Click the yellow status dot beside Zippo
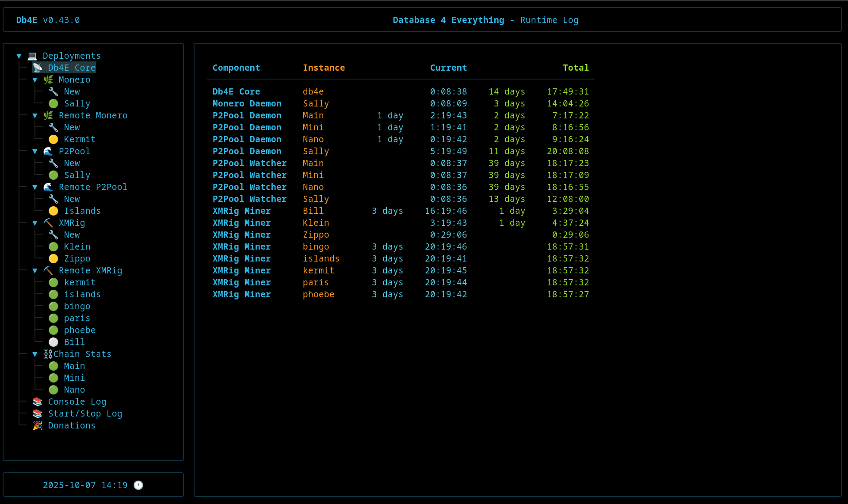 click(x=53, y=258)
